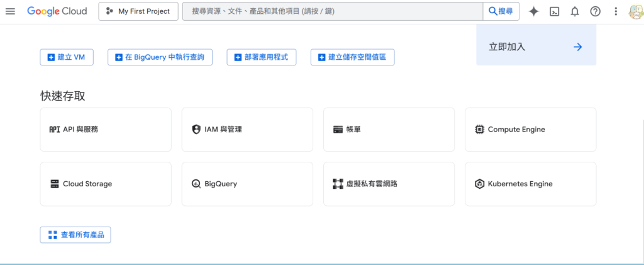This screenshot has width=644, height=265.
Task: Open Gemini AI assistant sparkle icon
Action: 534,11
